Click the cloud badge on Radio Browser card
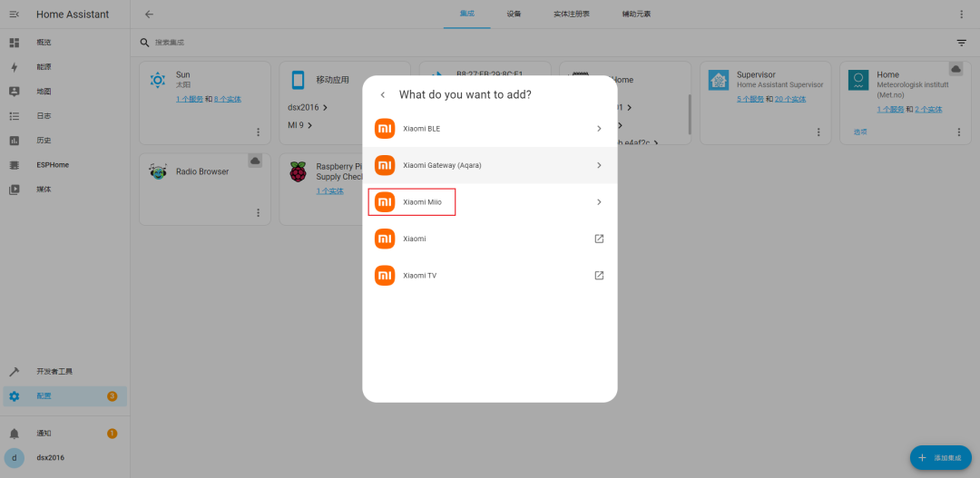 255,161
